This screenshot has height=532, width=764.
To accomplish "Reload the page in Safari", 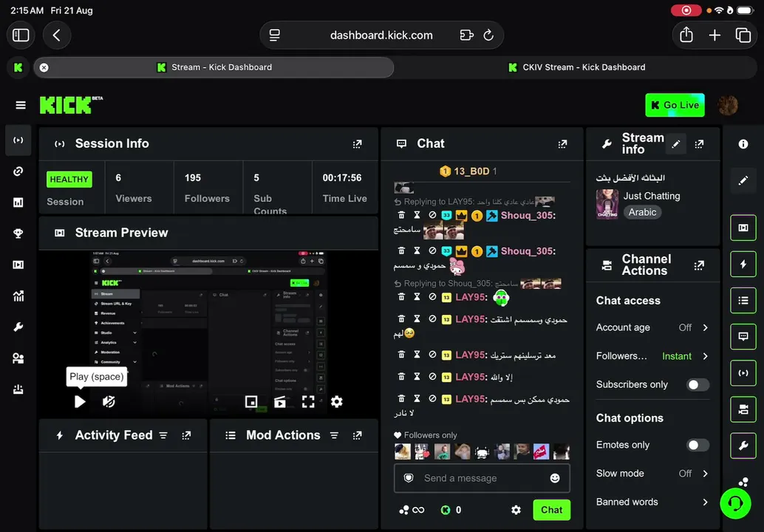I will click(488, 35).
